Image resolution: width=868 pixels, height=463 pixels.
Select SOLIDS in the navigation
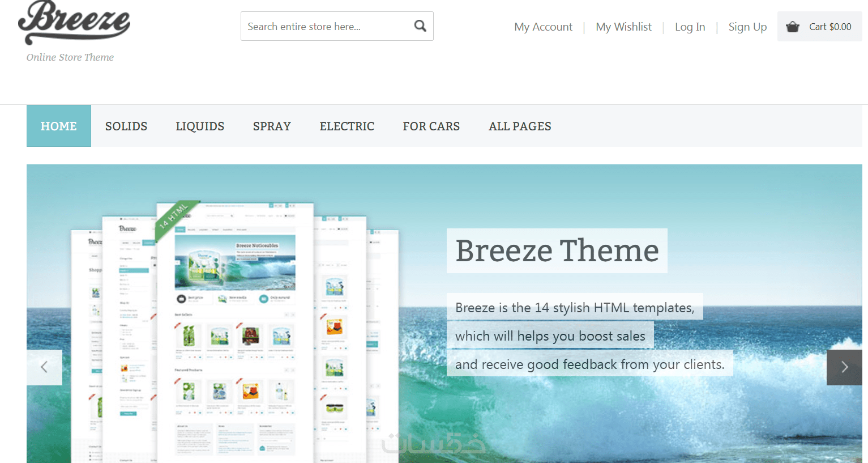(x=126, y=126)
